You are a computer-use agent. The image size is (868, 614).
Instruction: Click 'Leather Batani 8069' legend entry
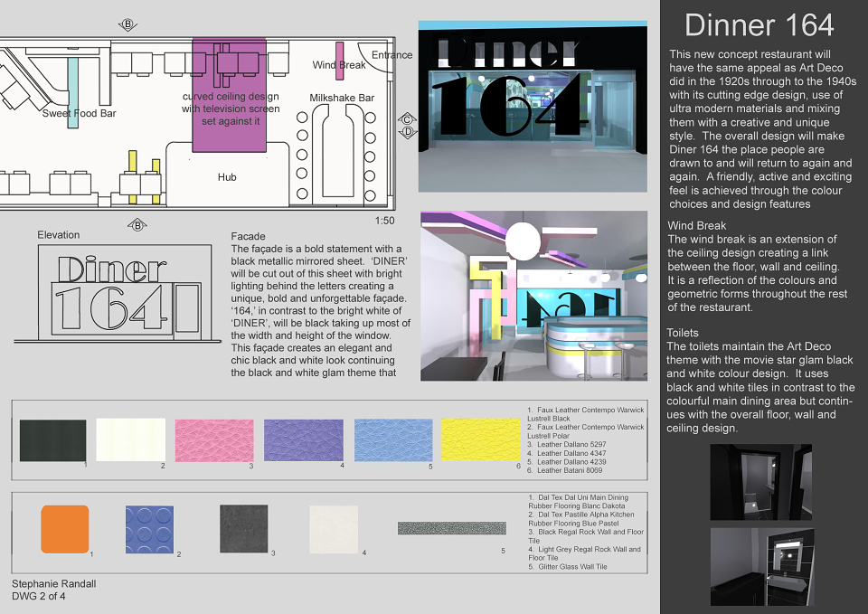tap(570, 470)
